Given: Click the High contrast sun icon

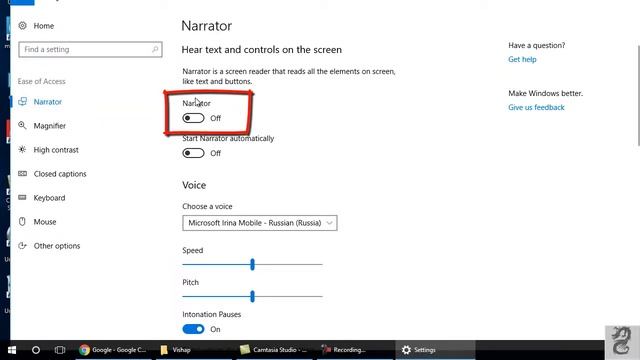Looking at the screenshot, I should [22, 149].
